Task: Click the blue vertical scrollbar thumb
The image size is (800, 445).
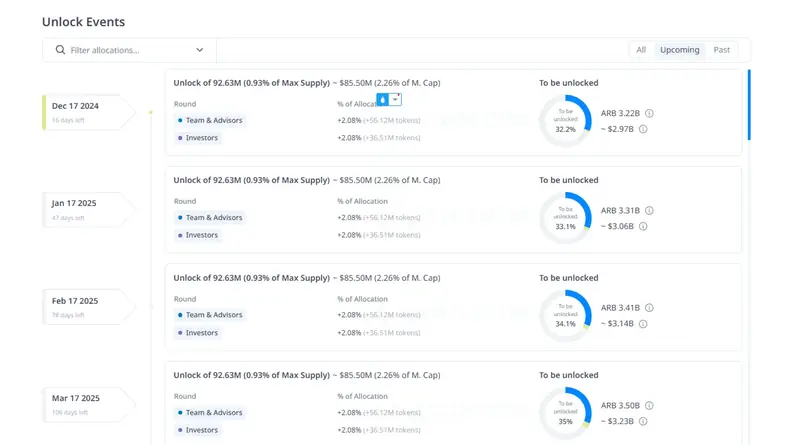Action: click(749, 105)
